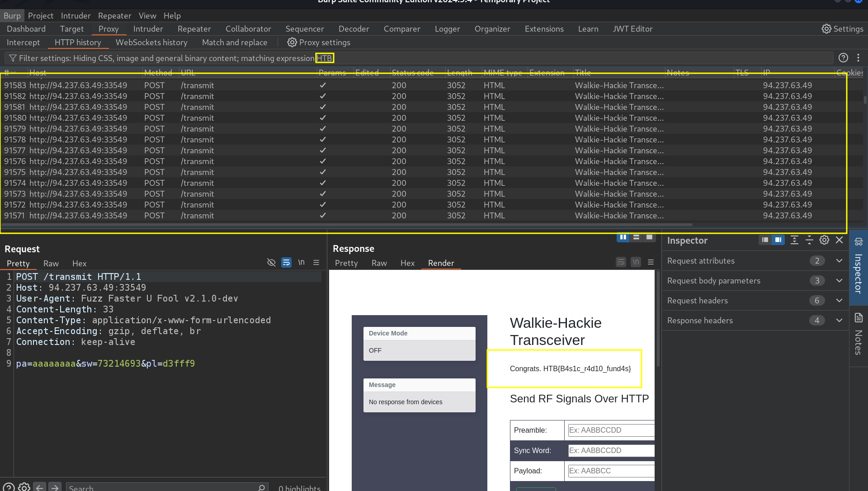Open Proxy settings gear
Viewport: 868px width, 491px height.
click(x=319, y=42)
